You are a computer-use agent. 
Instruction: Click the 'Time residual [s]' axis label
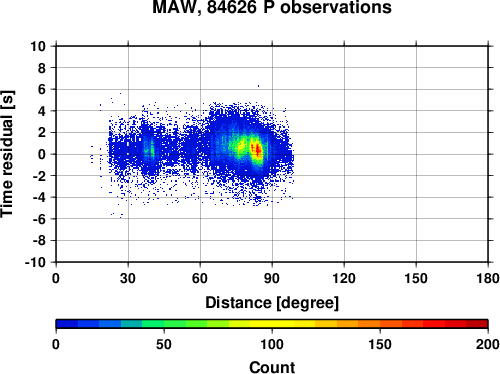[x=7, y=154]
